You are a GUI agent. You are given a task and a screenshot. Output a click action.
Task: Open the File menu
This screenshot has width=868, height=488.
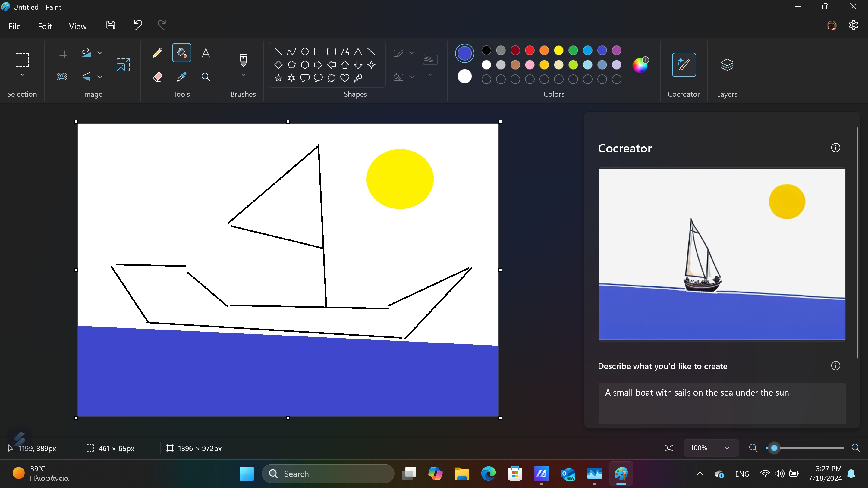[x=14, y=26]
